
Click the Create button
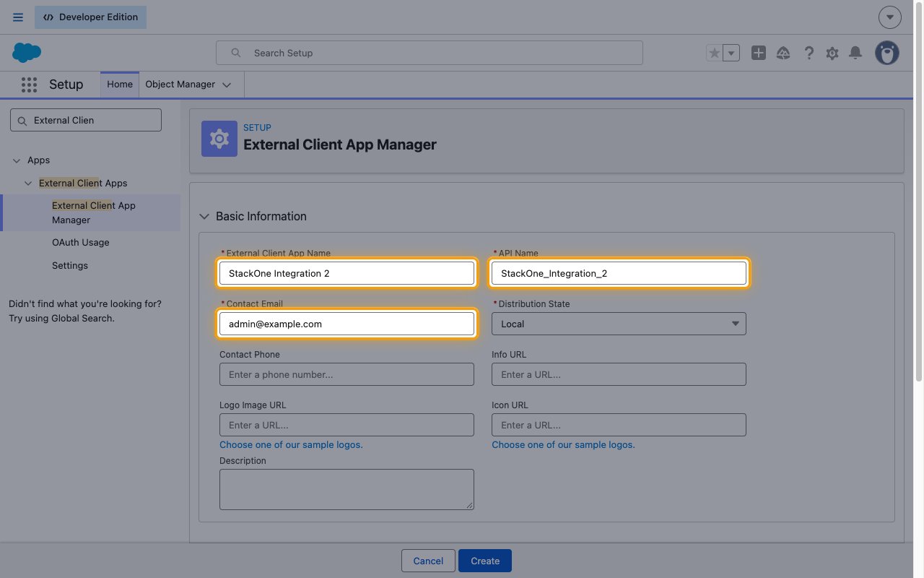click(x=485, y=561)
